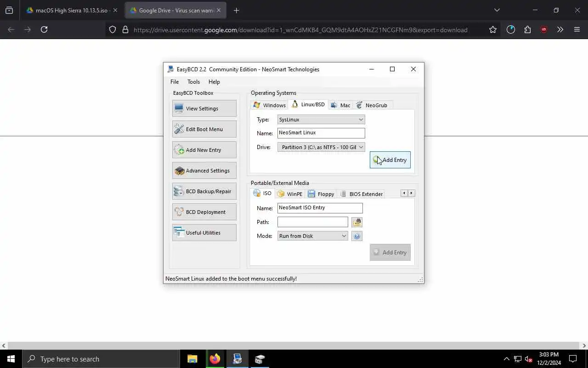Open the notification center icon
Viewport: 588px width, 368px height.
point(573,359)
